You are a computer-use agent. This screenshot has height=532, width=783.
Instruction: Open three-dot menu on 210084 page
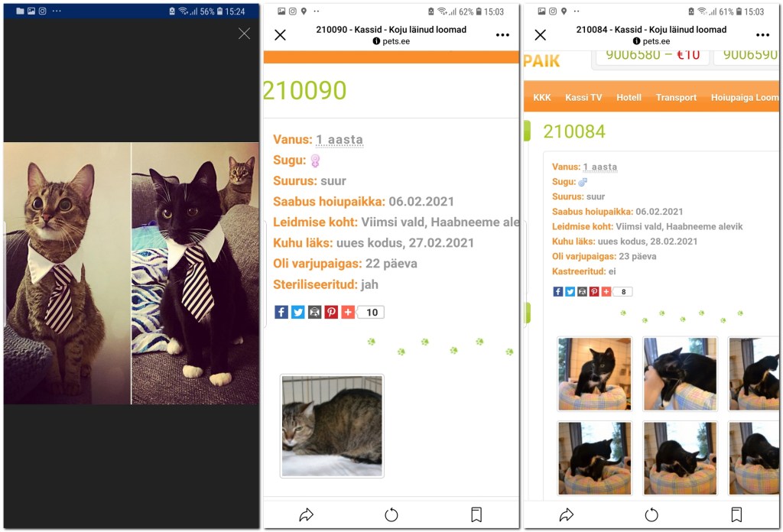tap(762, 35)
